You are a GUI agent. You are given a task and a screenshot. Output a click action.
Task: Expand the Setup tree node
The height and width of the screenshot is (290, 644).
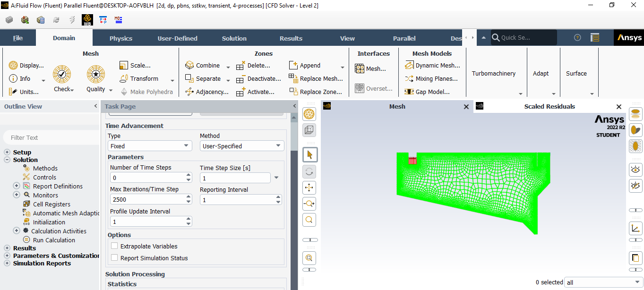click(x=7, y=152)
